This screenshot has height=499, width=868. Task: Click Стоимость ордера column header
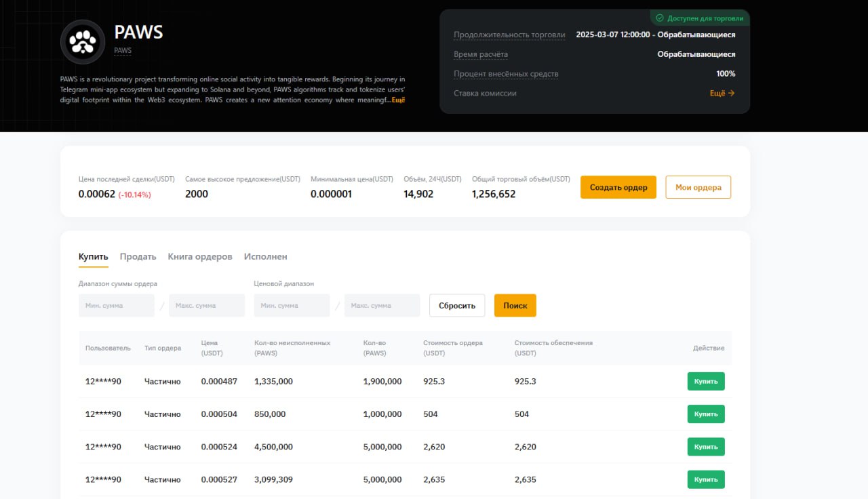[x=453, y=348]
